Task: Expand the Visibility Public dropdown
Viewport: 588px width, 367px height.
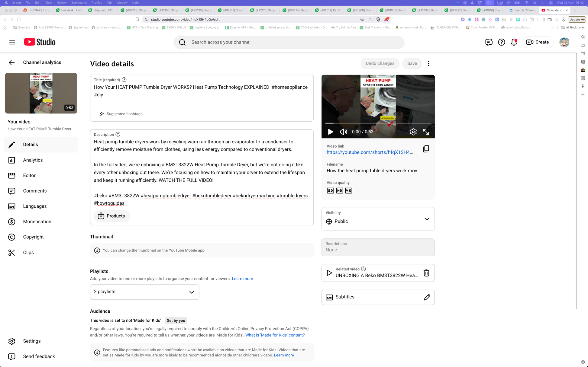Action: pyautogui.click(x=378, y=219)
